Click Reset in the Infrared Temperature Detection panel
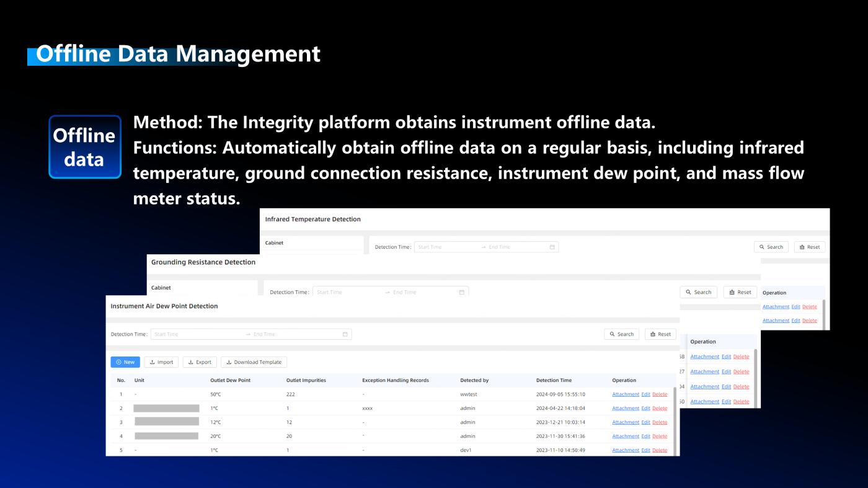This screenshot has height=488, width=868. tap(809, 247)
